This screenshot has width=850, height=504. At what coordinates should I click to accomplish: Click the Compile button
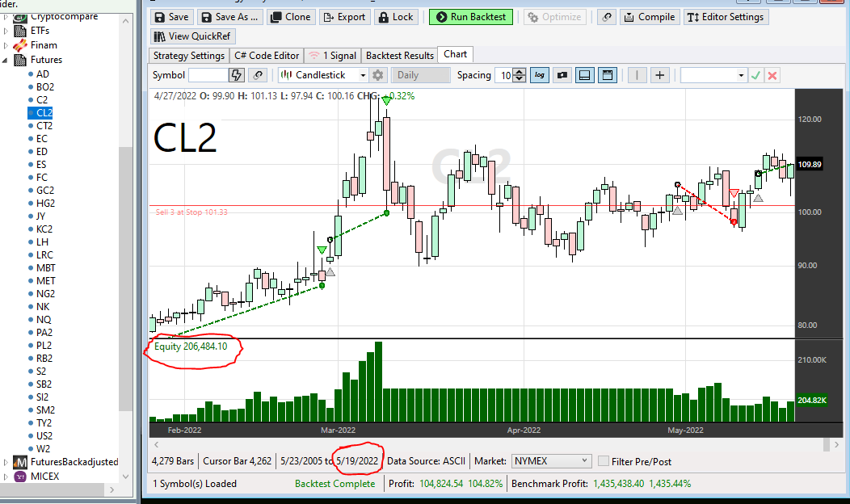(x=649, y=17)
